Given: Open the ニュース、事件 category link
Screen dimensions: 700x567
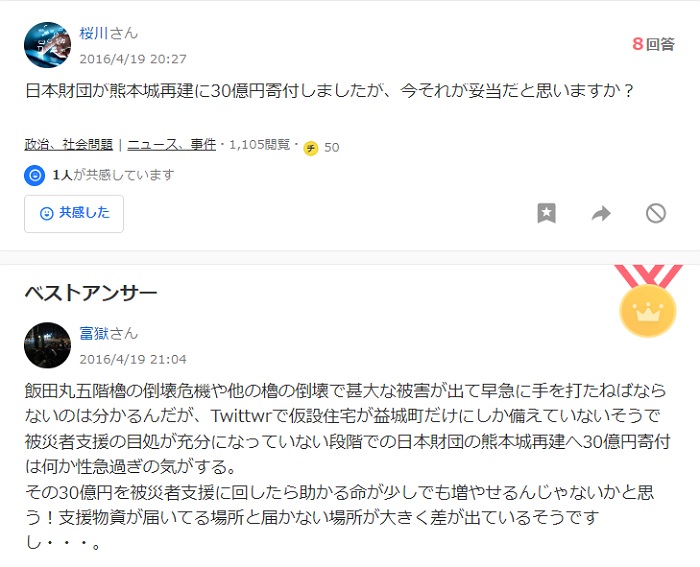Looking at the screenshot, I should [x=172, y=145].
